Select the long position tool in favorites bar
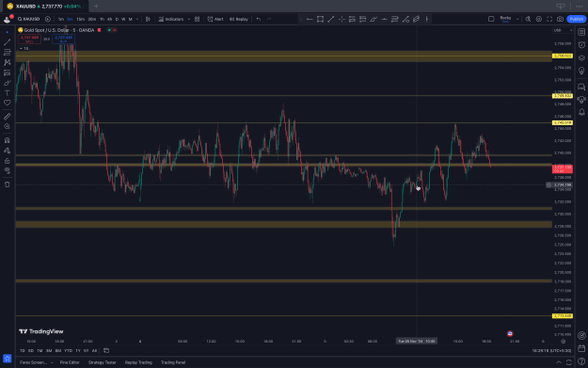The image size is (588, 368). 352,19
